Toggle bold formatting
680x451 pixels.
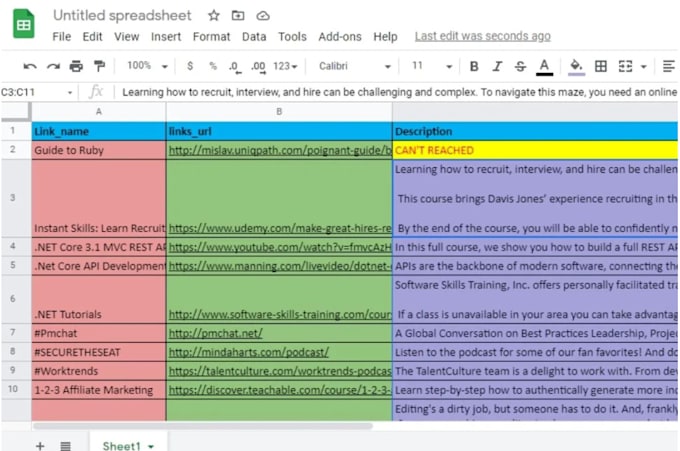(474, 66)
